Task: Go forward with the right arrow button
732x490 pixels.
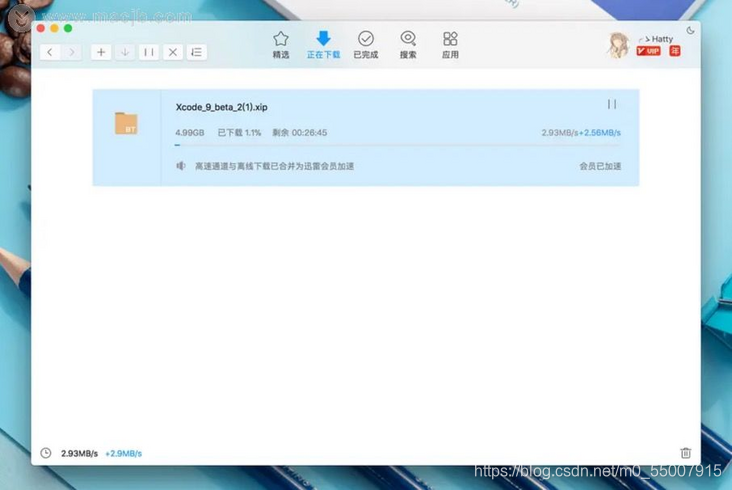Action: [71, 52]
